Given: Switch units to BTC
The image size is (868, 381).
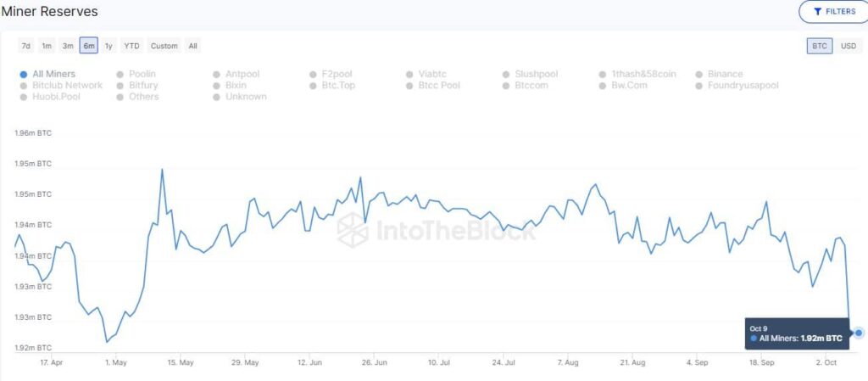Looking at the screenshot, I should coord(820,46).
